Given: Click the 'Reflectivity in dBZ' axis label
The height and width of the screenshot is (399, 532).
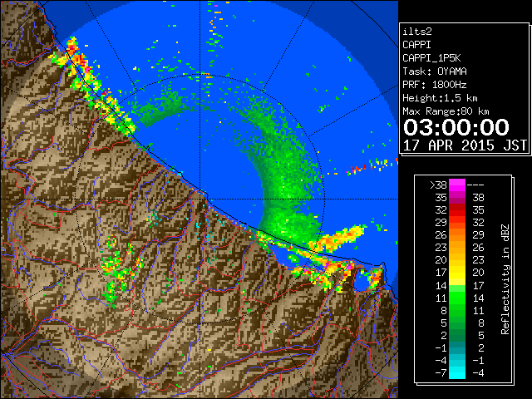Looking at the screenshot, I should (x=505, y=279).
